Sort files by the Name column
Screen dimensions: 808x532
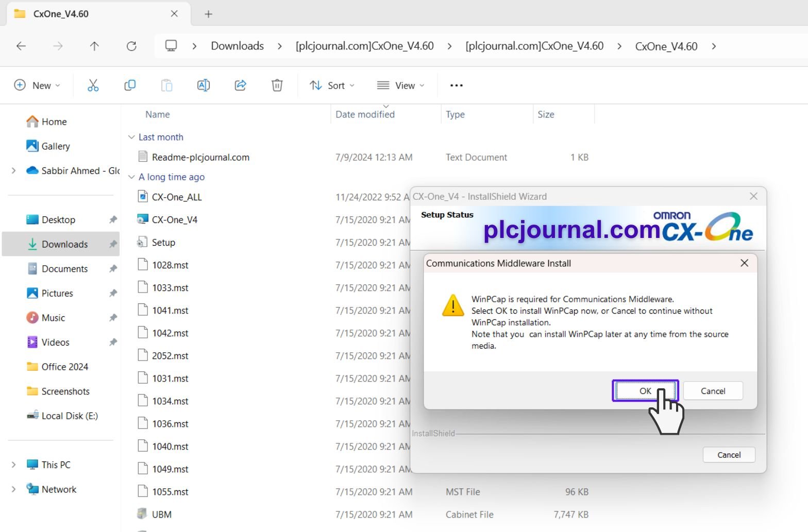[157, 114]
